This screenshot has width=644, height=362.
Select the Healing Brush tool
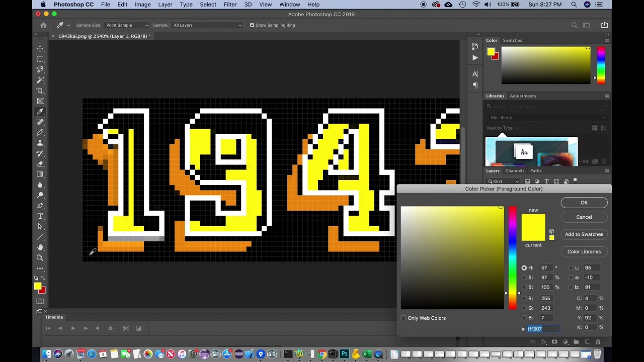click(40, 122)
